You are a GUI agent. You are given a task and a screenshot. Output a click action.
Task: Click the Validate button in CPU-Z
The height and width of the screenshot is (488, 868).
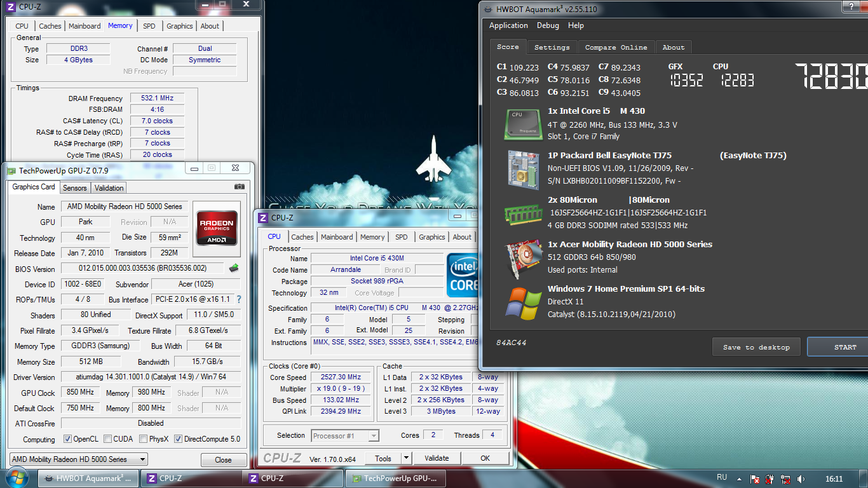tap(437, 458)
